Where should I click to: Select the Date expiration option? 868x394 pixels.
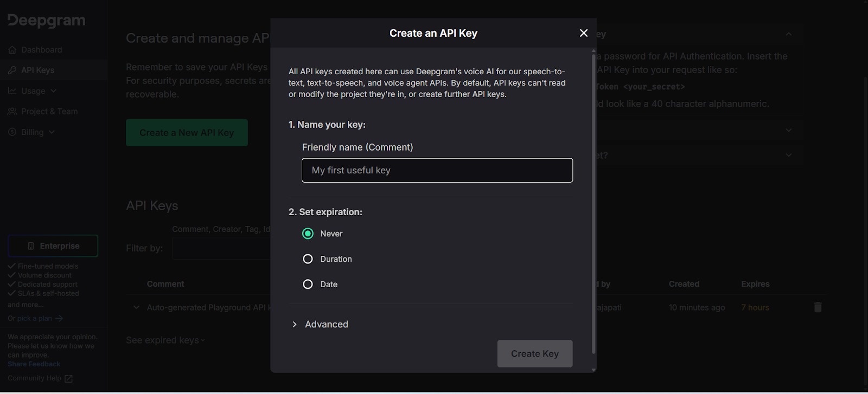coord(308,285)
